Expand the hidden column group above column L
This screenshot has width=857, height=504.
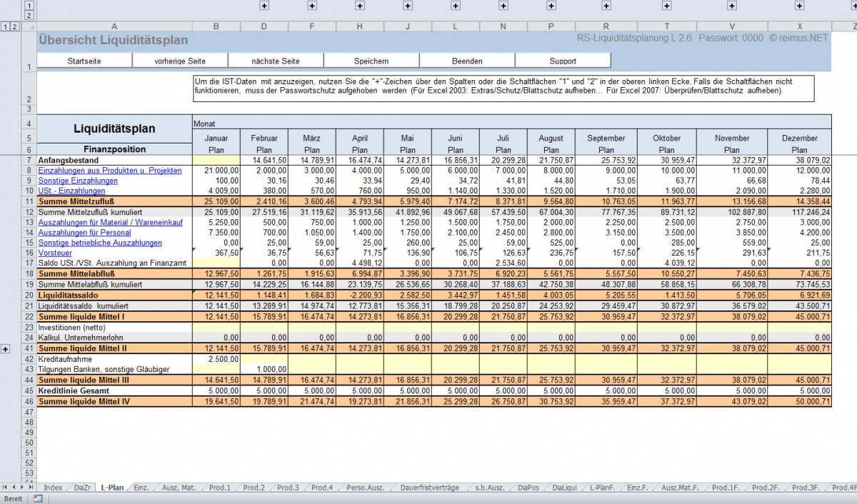[456, 6]
